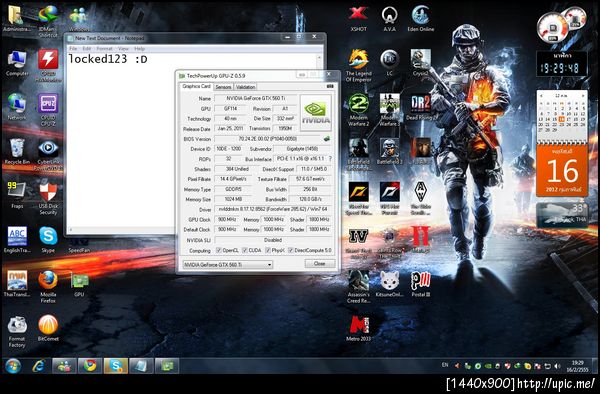
Task: Open the Battlefield 3 desktop icon
Action: click(x=389, y=151)
